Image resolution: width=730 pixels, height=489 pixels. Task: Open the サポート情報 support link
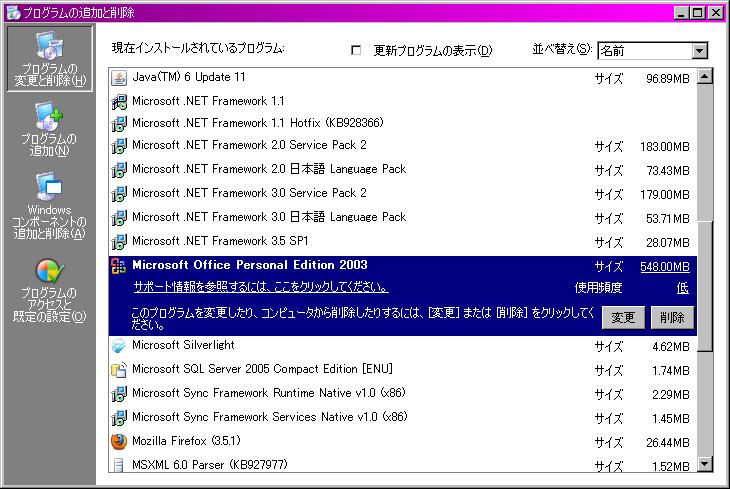261,287
